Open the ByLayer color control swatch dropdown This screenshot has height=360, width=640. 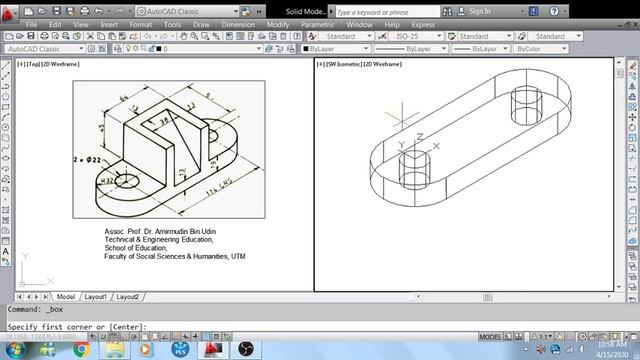click(335, 49)
